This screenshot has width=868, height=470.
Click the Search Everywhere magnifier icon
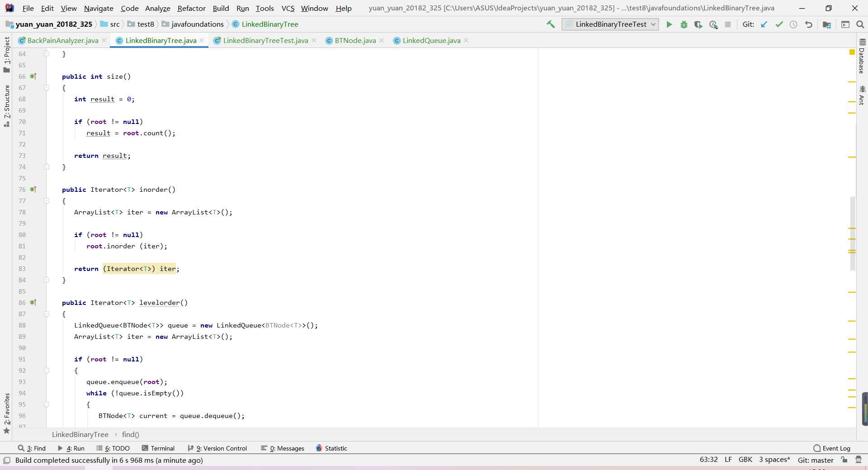point(860,24)
